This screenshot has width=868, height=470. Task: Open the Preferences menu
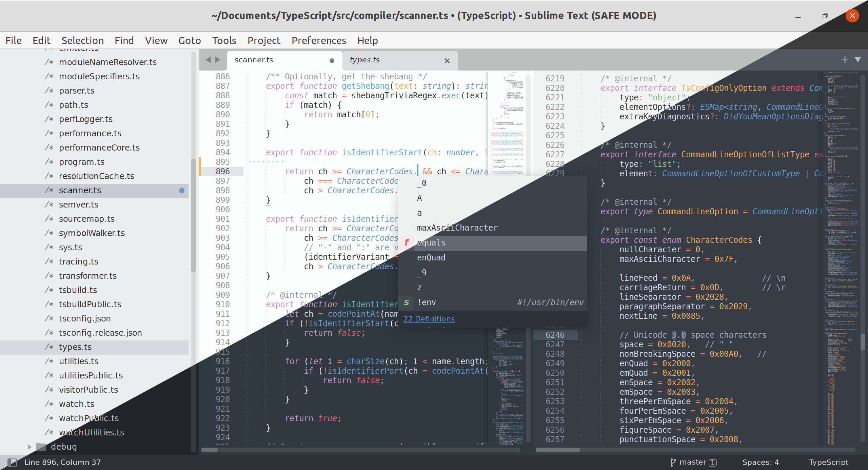click(x=318, y=40)
